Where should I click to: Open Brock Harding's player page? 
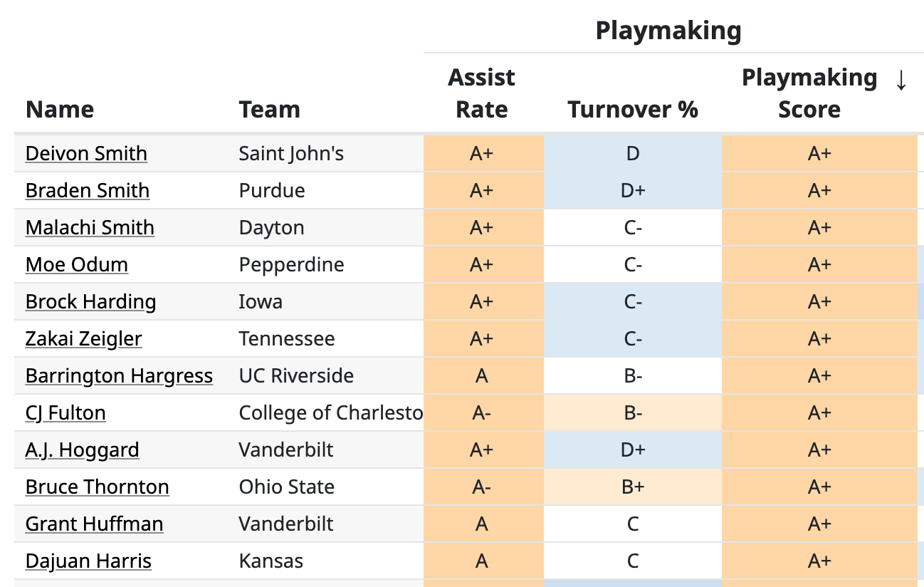coord(90,301)
